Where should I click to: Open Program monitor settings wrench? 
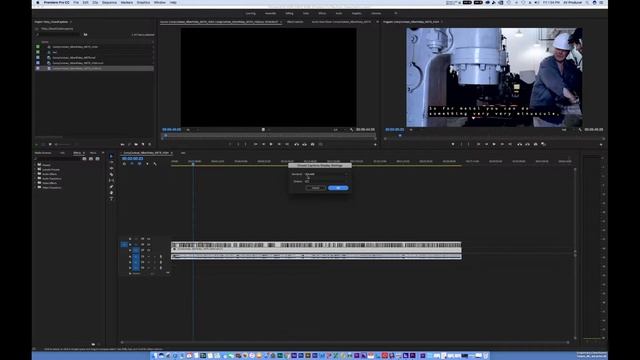(580, 130)
